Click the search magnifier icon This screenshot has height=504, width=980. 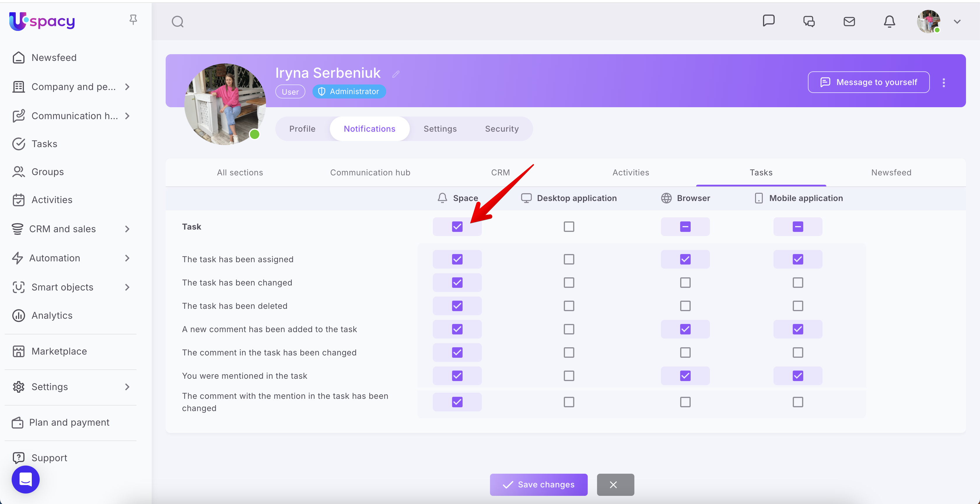[x=177, y=22]
